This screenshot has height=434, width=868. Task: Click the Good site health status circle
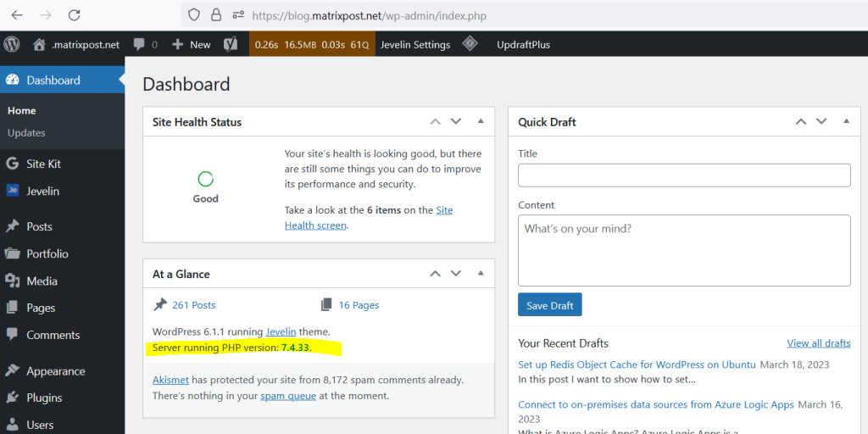[205, 179]
